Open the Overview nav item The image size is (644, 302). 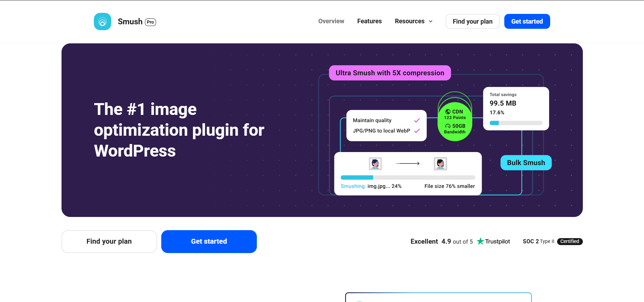coord(331,21)
